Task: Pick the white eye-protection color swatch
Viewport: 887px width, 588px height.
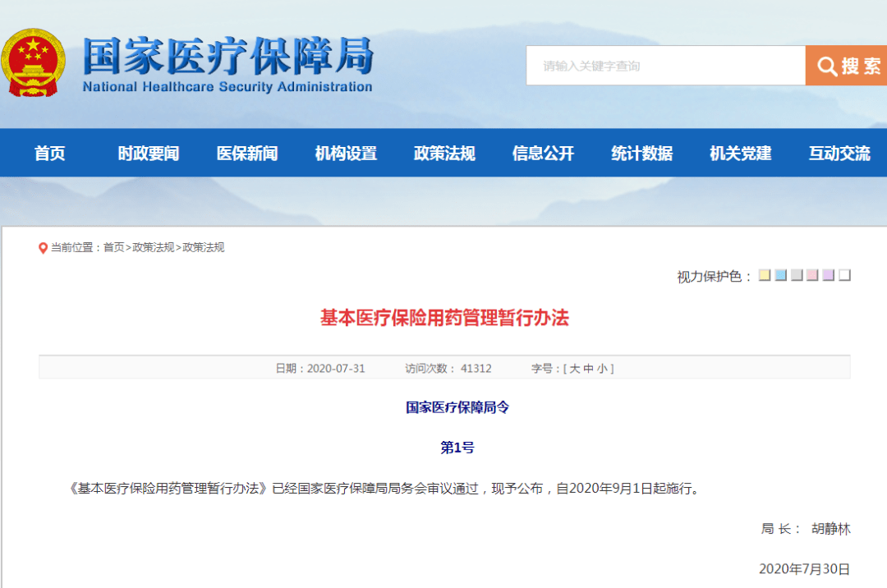Action: [x=844, y=275]
